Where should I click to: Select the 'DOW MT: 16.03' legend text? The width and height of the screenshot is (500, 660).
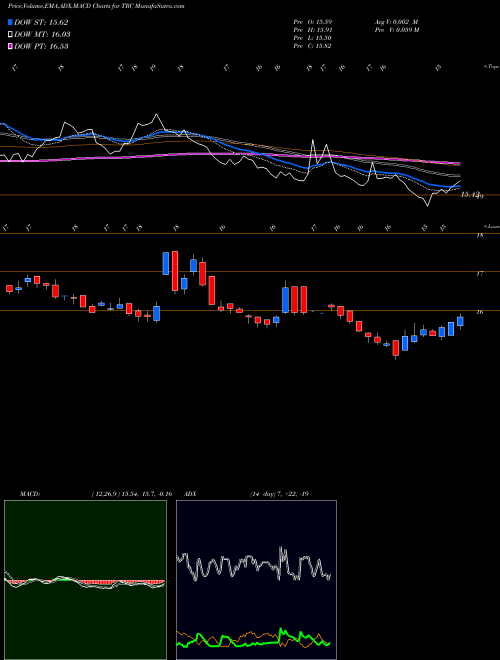click(x=42, y=35)
